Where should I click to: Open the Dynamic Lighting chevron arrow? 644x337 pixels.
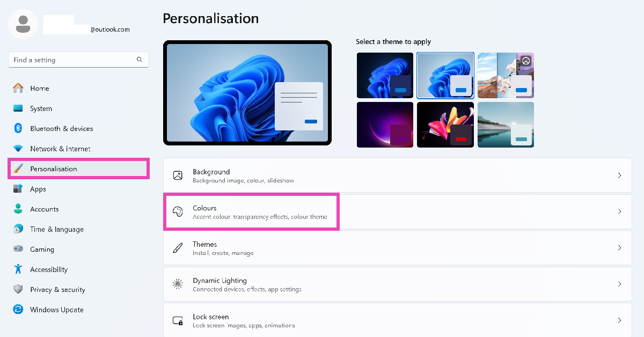point(619,284)
